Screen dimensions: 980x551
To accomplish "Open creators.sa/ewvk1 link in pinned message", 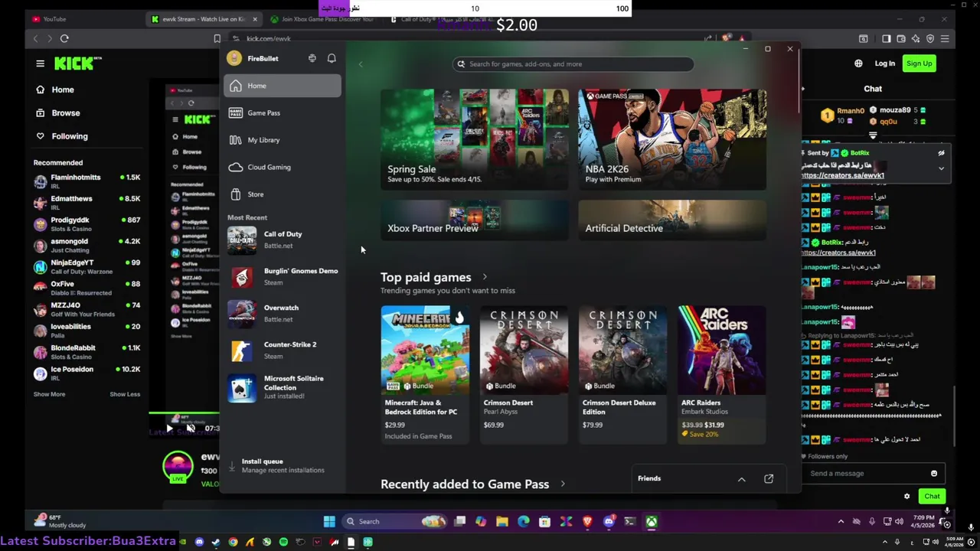I will click(x=843, y=175).
